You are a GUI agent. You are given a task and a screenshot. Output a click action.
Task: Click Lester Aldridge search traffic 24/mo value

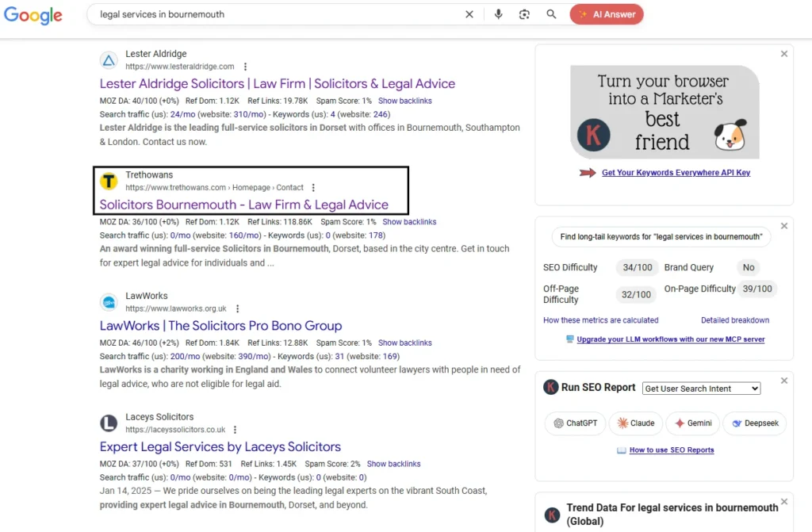[183, 114]
